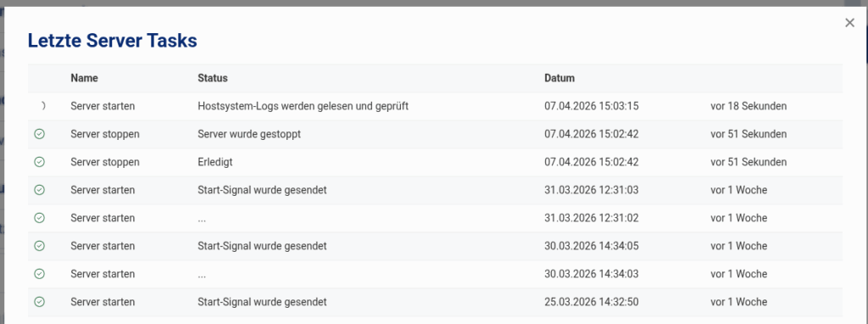
Task: Select the 'Erledigt' status cell
Action: click(214, 162)
